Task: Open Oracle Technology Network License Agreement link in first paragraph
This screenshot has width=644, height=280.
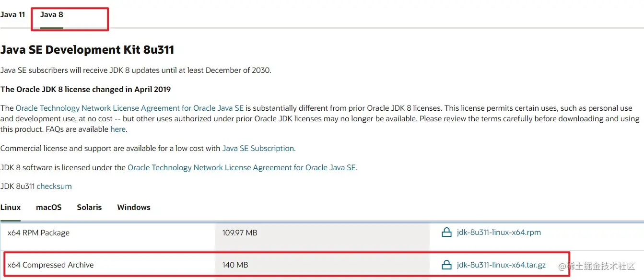Action: pyautogui.click(x=130, y=108)
